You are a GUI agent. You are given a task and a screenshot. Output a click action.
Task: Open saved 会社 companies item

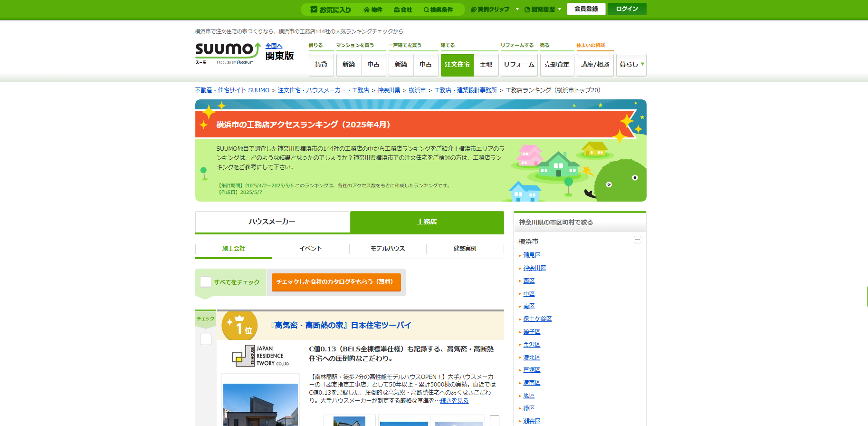click(403, 10)
